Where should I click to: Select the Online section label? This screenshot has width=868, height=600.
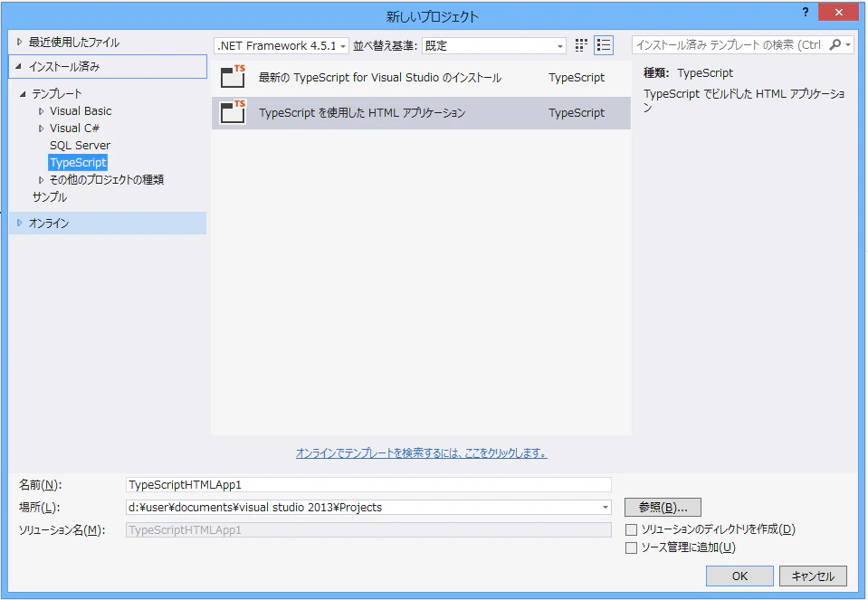click(49, 223)
